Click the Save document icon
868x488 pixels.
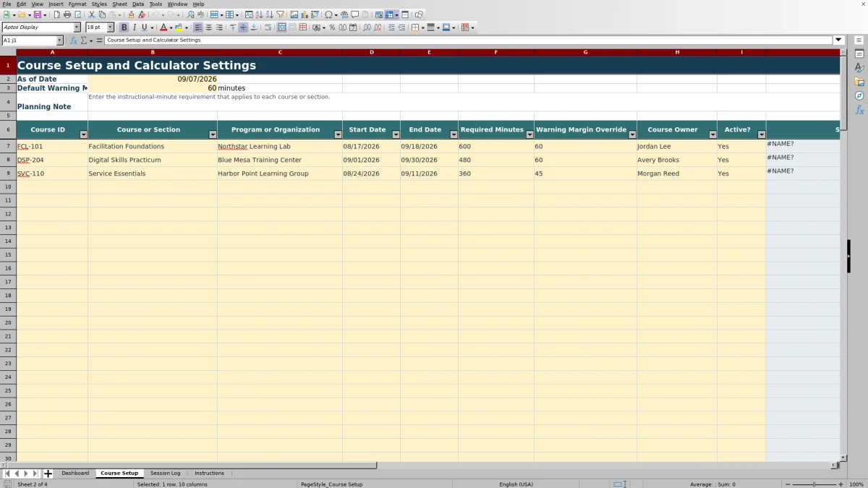[36, 14]
